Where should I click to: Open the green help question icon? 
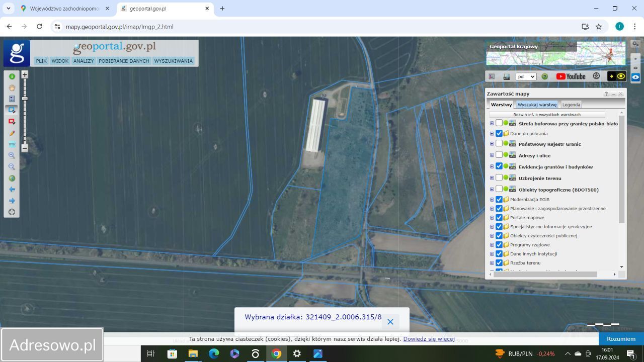click(x=544, y=76)
